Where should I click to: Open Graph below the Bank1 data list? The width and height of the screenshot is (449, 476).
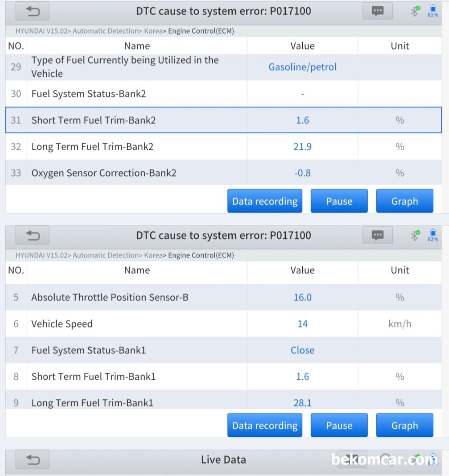coord(405,425)
